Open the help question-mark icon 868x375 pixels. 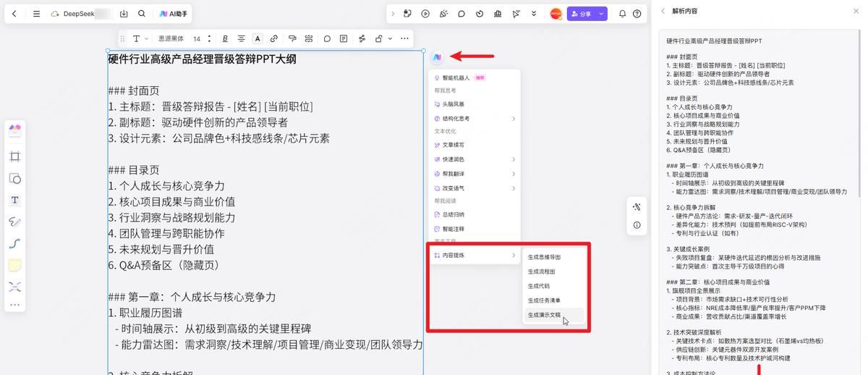tap(637, 14)
